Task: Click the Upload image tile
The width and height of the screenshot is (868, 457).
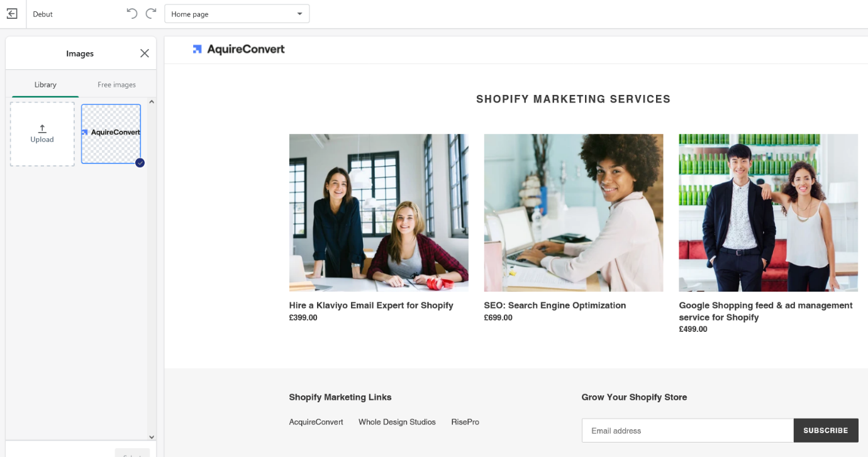Action: pos(42,134)
